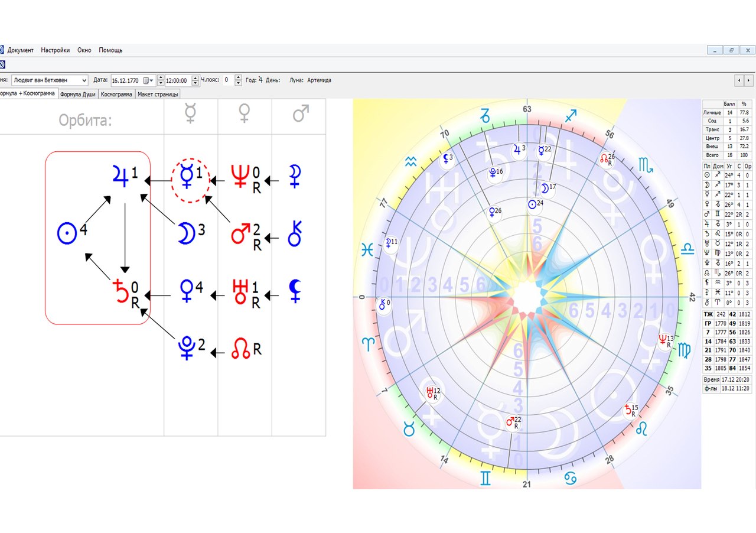Click the 12:00:00 time input field
The image size is (756, 533).
coord(177,80)
